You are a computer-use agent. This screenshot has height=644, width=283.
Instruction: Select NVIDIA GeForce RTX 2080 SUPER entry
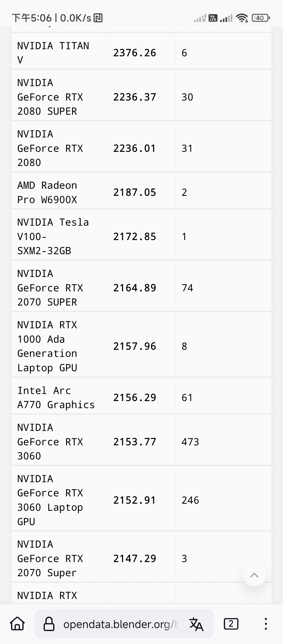141,97
